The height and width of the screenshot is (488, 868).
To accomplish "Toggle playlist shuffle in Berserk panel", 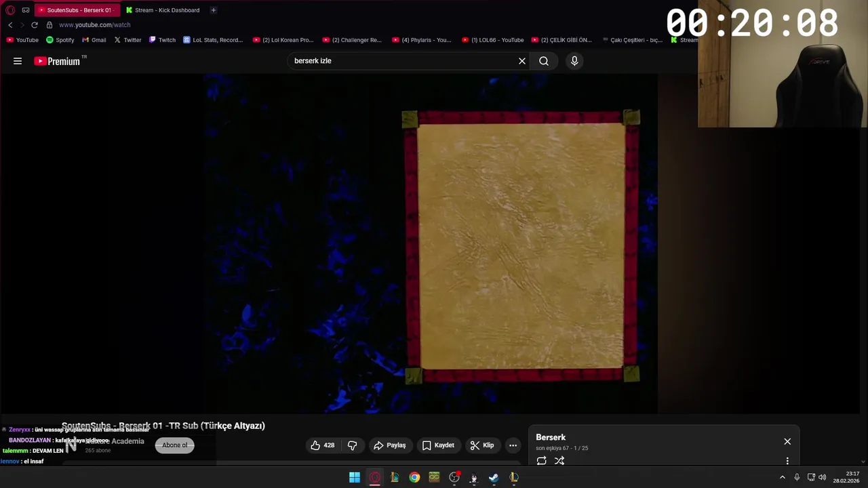I will coord(559,461).
